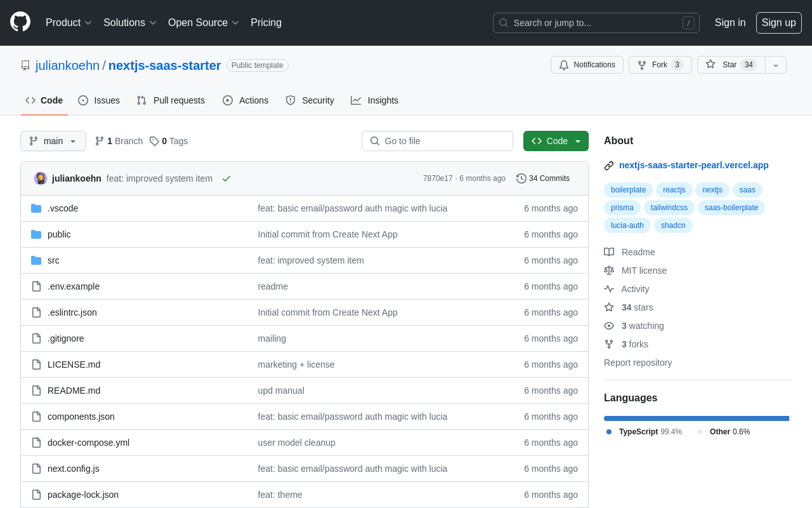The width and height of the screenshot is (812, 508).
Task: Open the notifications bell
Action: 563,64
